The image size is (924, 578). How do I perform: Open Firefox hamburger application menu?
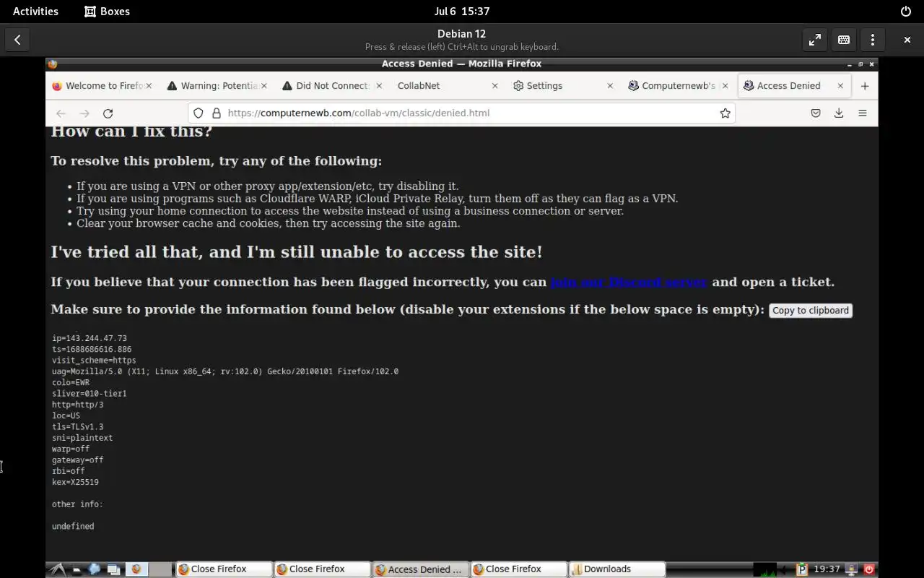coord(863,113)
